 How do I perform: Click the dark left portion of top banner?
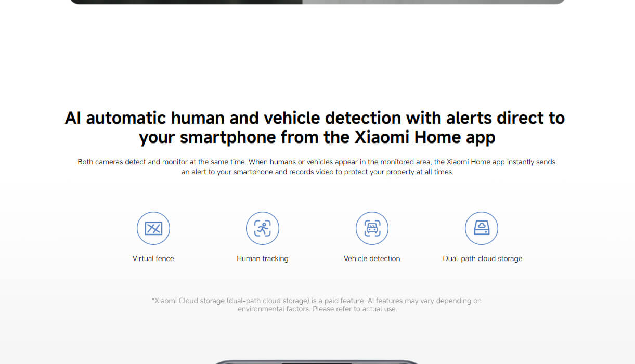click(186, 2)
